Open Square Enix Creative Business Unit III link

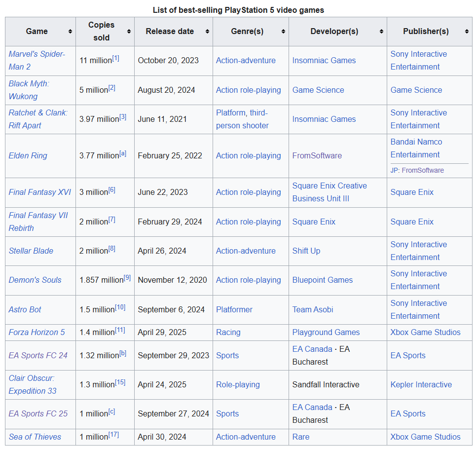pyautogui.click(x=330, y=192)
